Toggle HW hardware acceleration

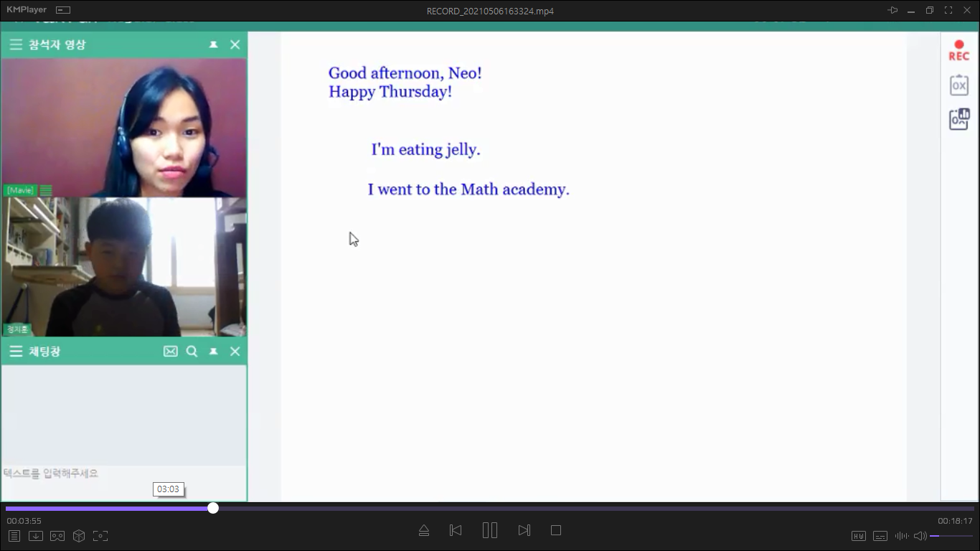[x=859, y=536]
